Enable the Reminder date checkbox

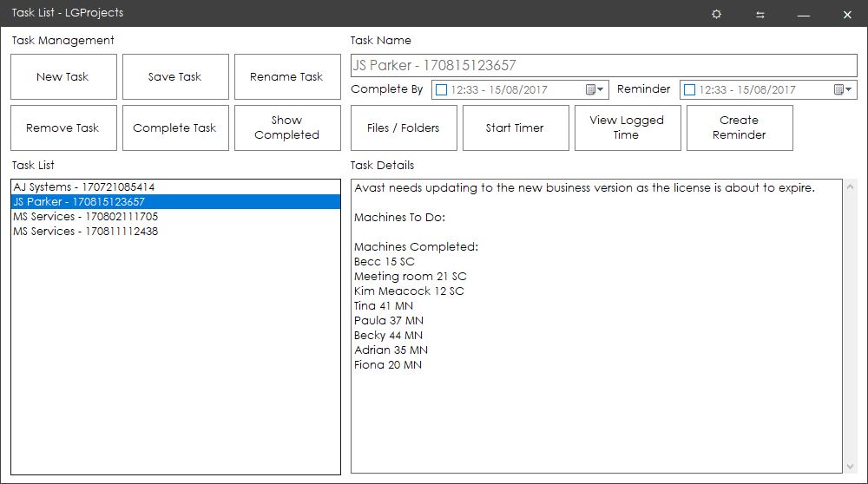pos(689,89)
